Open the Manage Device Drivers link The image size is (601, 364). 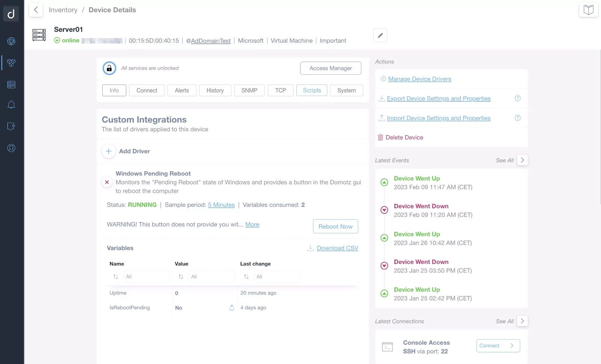pyautogui.click(x=420, y=79)
